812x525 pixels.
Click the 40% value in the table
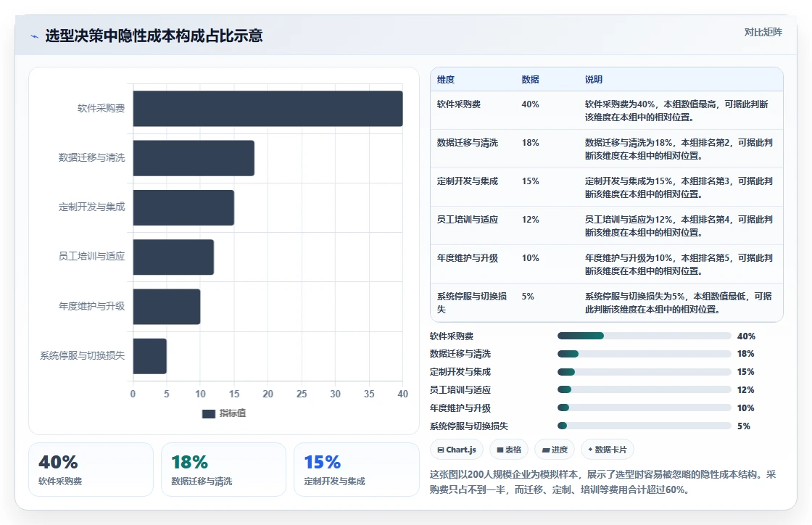(x=530, y=104)
